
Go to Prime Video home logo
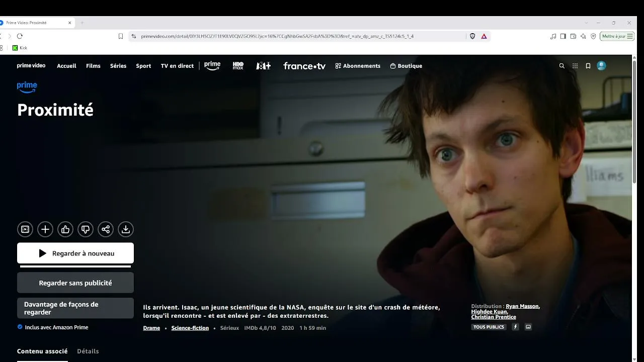pos(31,66)
